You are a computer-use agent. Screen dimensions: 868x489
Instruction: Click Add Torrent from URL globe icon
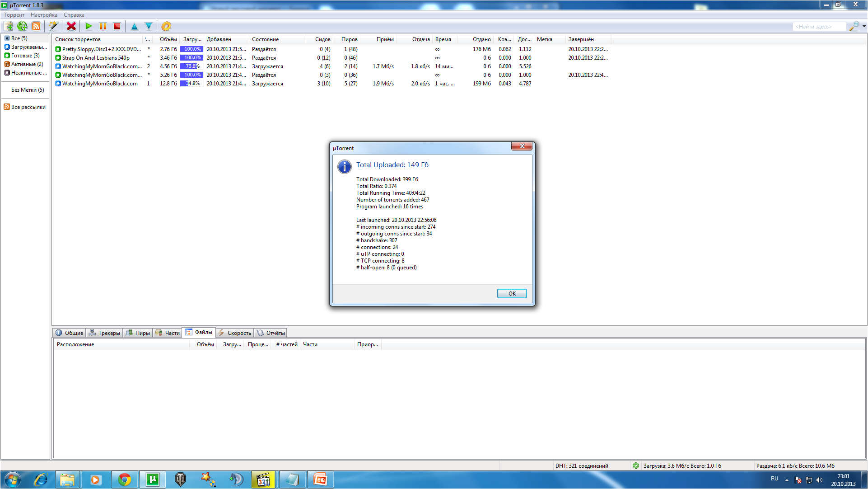pos(22,26)
